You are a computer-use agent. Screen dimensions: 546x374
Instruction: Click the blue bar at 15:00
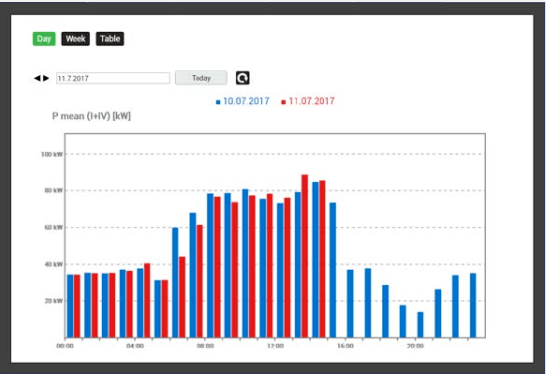tap(333, 270)
